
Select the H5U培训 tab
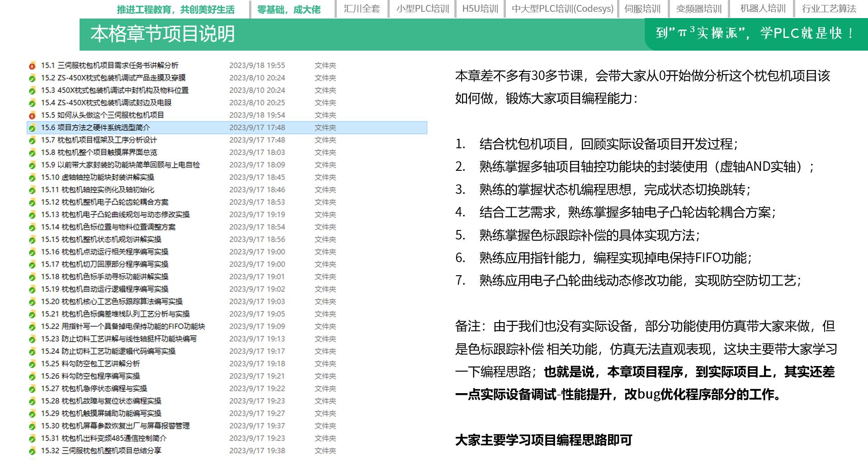click(x=480, y=9)
